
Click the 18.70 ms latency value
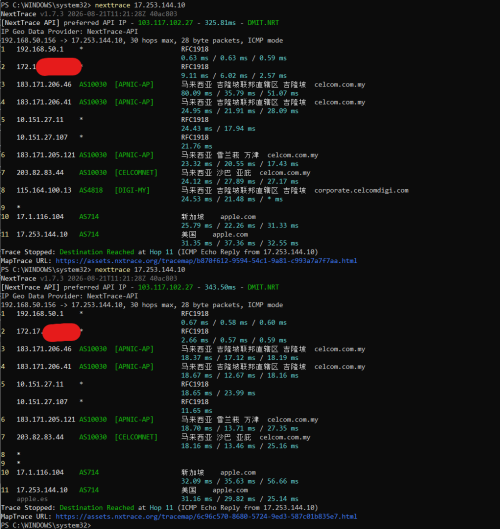197,428
